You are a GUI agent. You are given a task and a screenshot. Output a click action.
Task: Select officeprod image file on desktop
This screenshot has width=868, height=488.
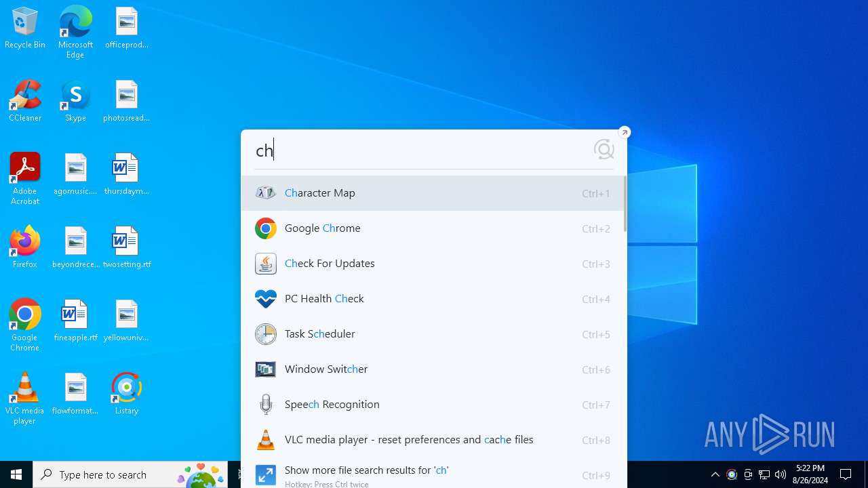(127, 28)
